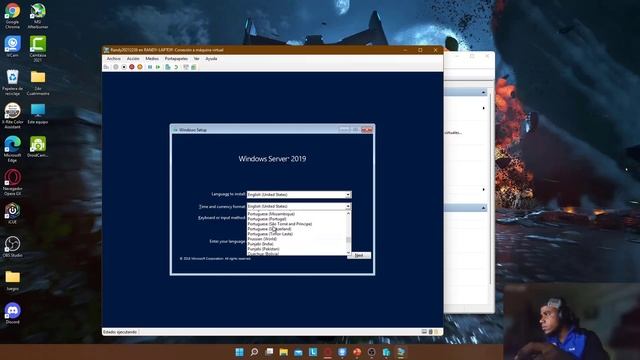Collapse the Time and currency format dropdown
The width and height of the screenshot is (640, 360).
tap(348, 207)
